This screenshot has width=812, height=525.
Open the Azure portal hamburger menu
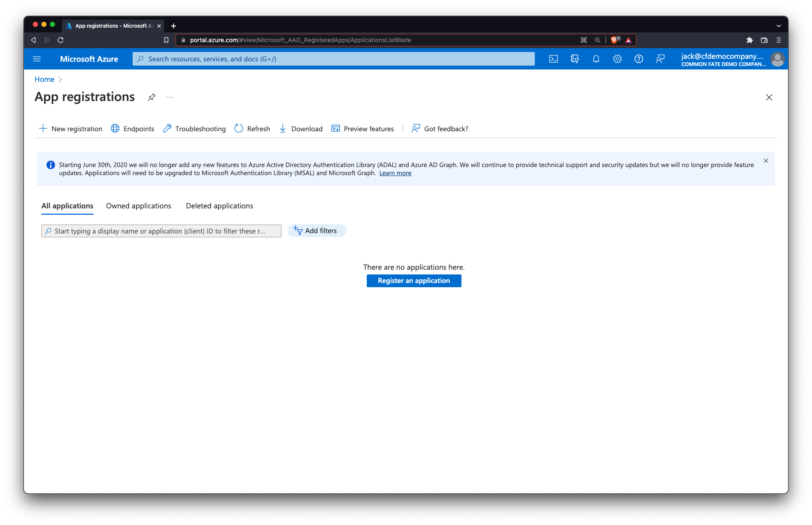coord(37,59)
